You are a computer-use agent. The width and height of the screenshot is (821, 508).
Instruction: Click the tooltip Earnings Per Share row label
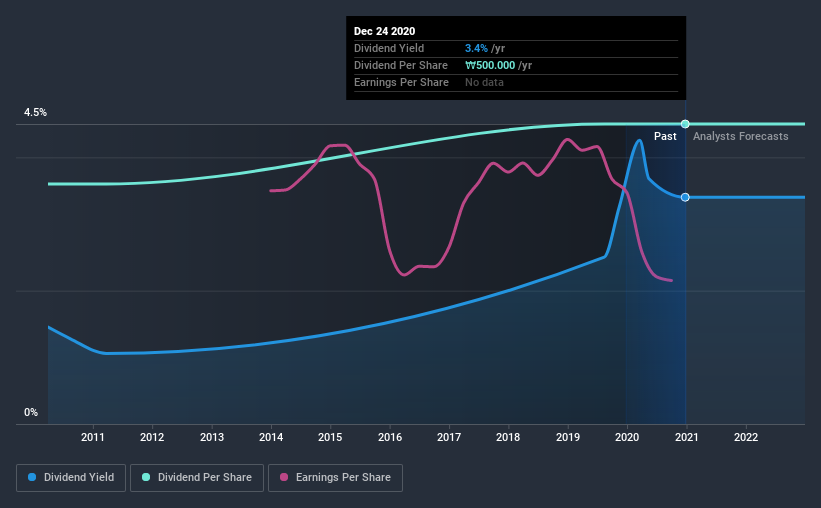point(401,82)
